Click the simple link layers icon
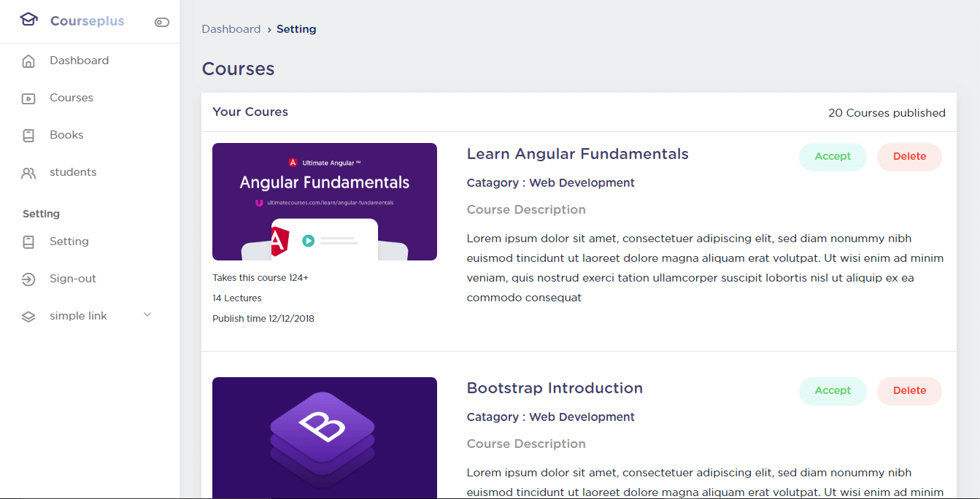The image size is (980, 499). (28, 317)
